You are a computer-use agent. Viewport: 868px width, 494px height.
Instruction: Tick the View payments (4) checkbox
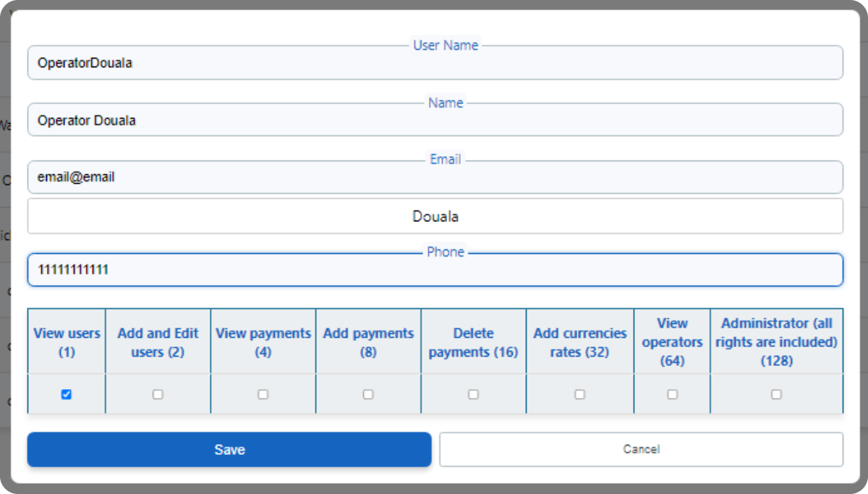263,394
